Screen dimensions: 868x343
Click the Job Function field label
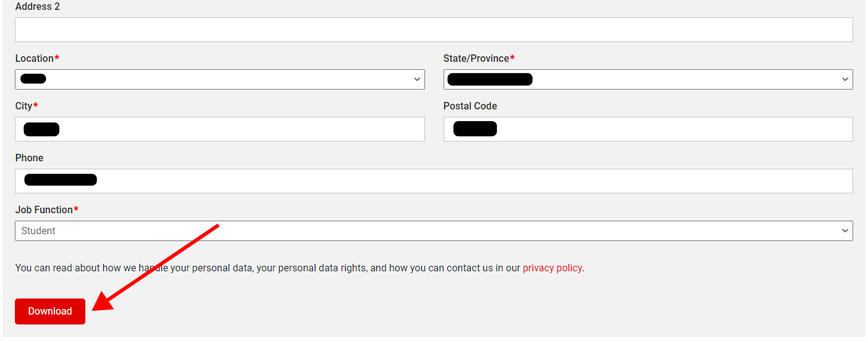(44, 210)
